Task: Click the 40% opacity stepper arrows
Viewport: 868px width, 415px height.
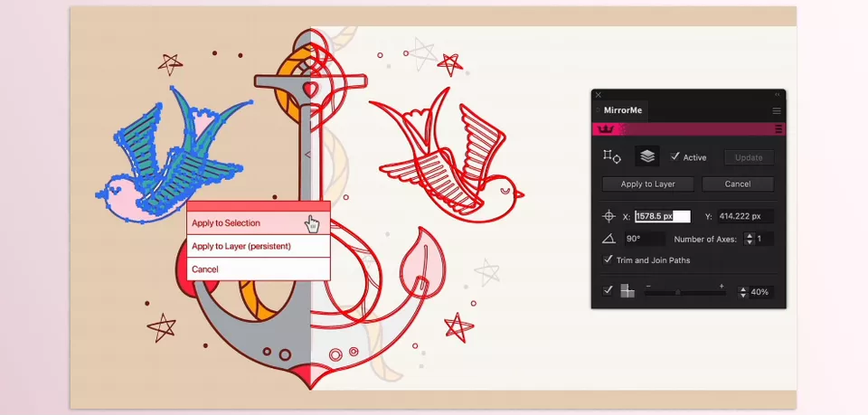Action: [743, 292]
